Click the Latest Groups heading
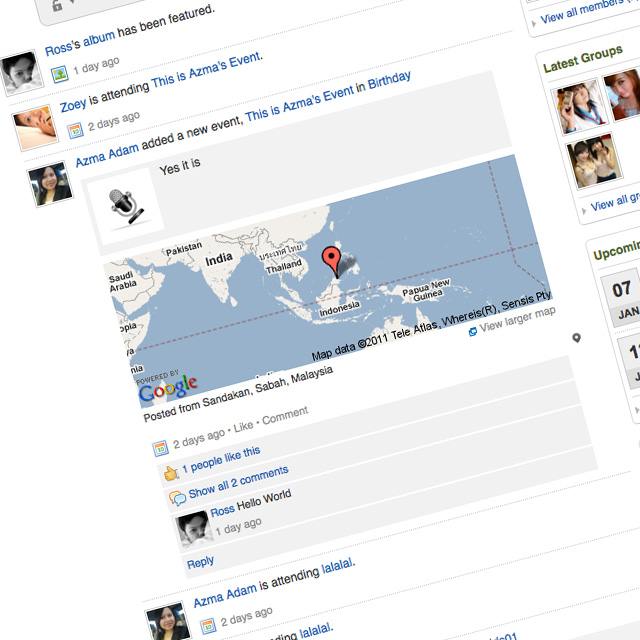Viewport: 640px width, 640px height. 583,59
